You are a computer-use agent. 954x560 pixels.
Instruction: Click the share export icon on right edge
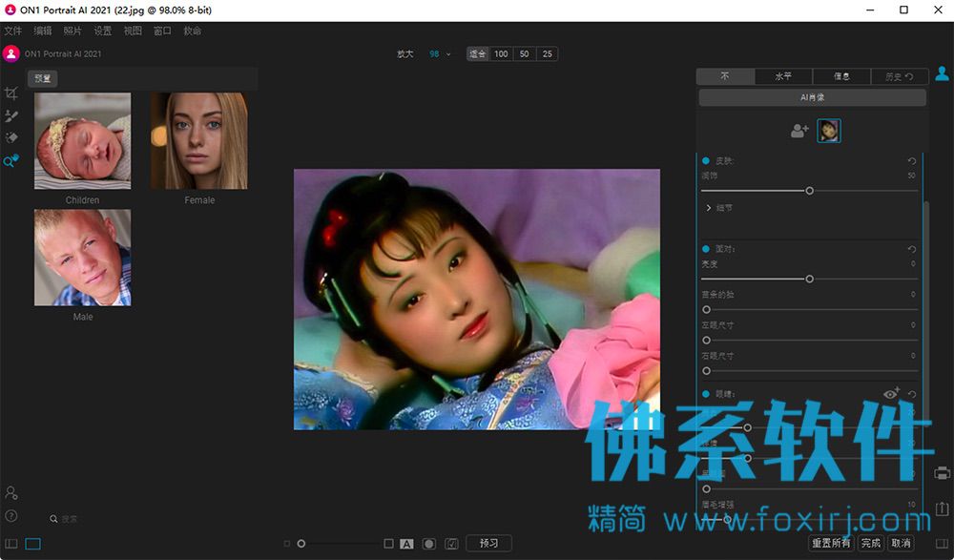(x=942, y=508)
